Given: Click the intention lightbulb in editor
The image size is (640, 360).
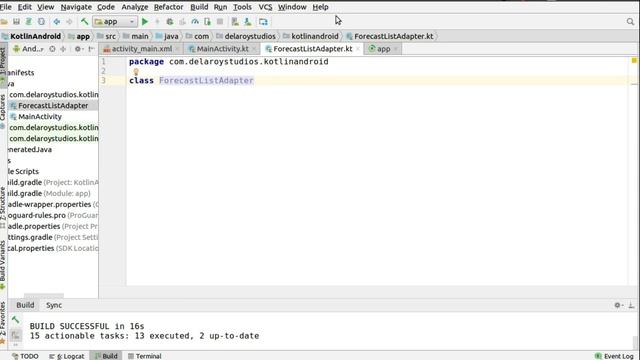Looking at the screenshot, I should click(x=136, y=72).
